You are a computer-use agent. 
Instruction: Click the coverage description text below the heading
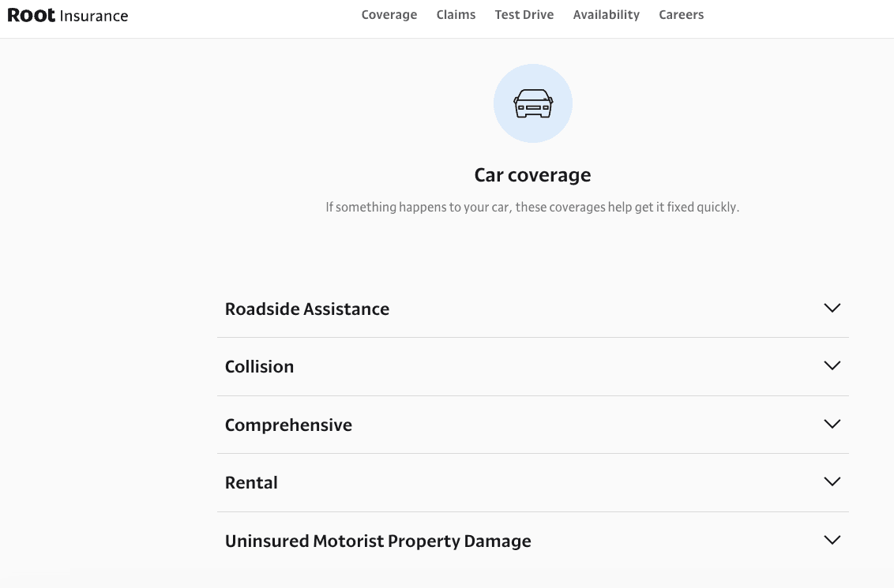point(533,207)
